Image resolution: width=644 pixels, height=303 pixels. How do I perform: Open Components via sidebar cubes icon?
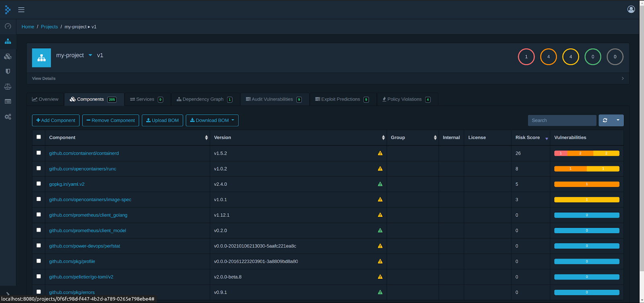point(8,56)
